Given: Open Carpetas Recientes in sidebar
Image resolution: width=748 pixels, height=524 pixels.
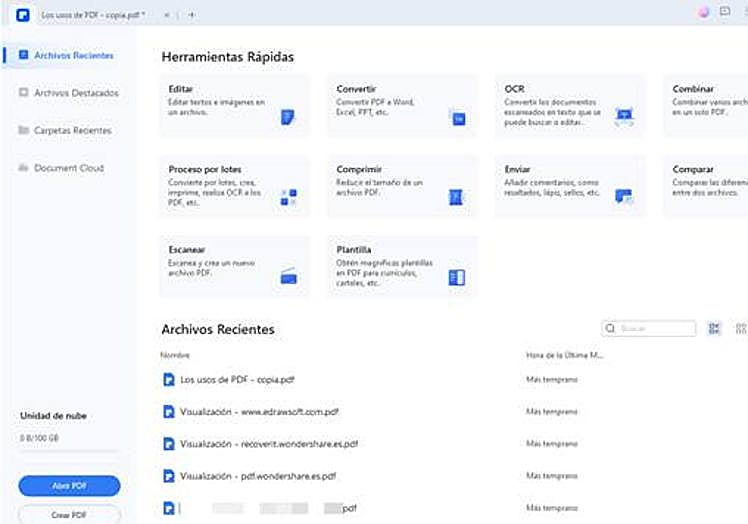Looking at the screenshot, I should click(72, 131).
